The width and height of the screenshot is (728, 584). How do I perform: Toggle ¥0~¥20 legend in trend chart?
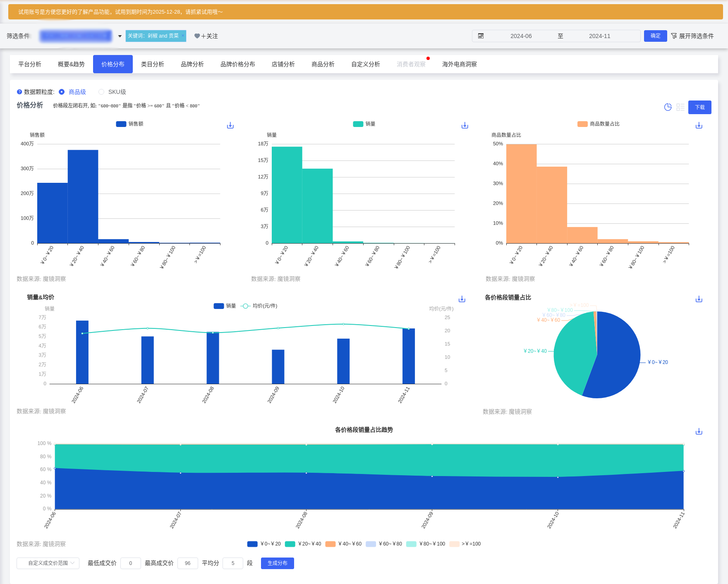tap(264, 544)
